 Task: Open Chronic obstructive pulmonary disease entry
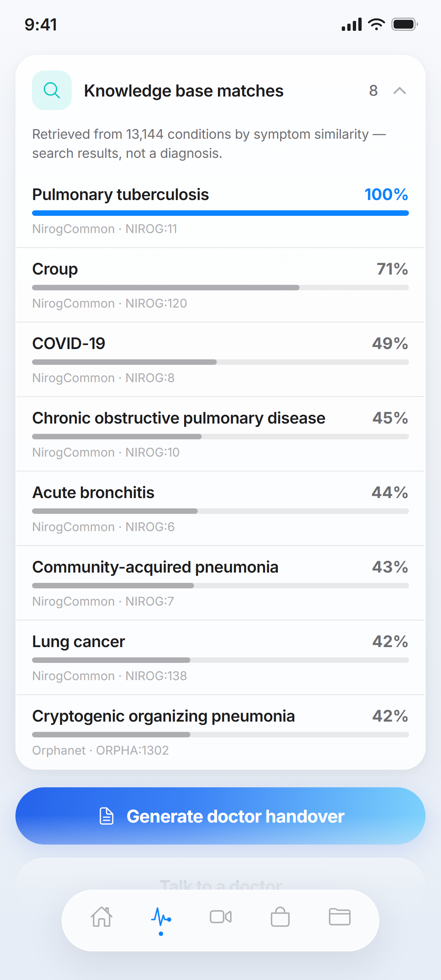click(x=220, y=435)
